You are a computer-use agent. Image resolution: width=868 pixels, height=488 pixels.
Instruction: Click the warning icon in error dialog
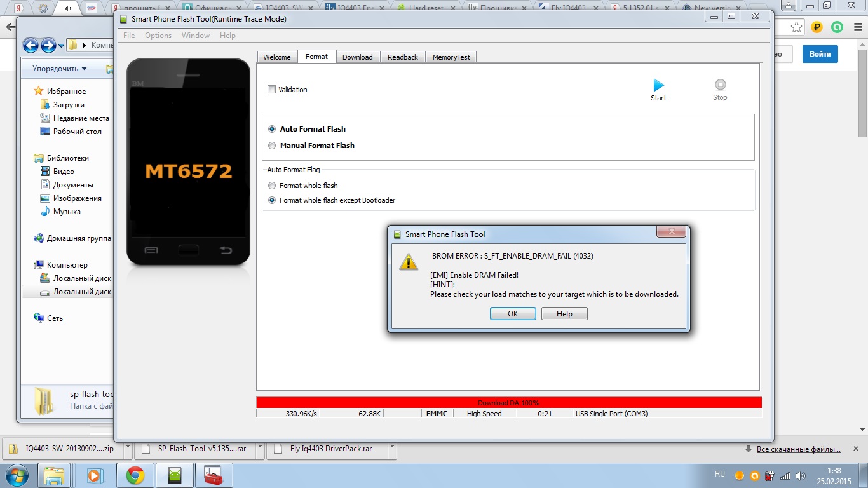coord(409,261)
